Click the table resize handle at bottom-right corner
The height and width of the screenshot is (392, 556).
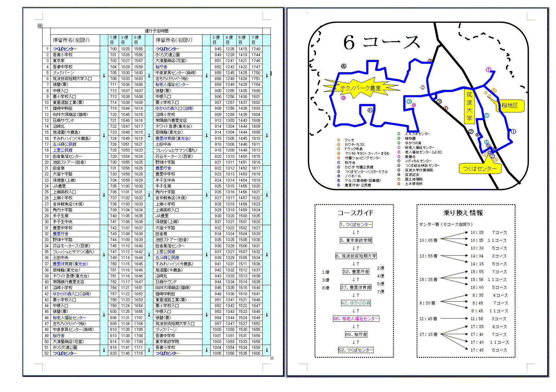tap(272, 358)
